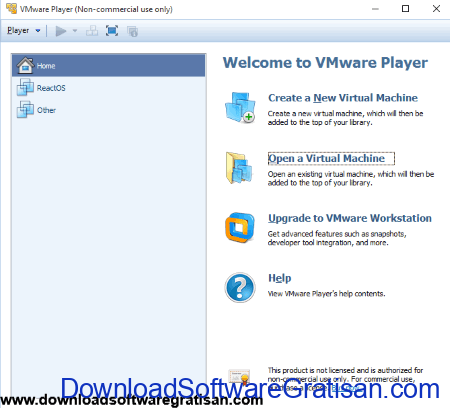The height and width of the screenshot is (408, 450).
Task: Click the open VM folder icon
Action: (x=239, y=168)
